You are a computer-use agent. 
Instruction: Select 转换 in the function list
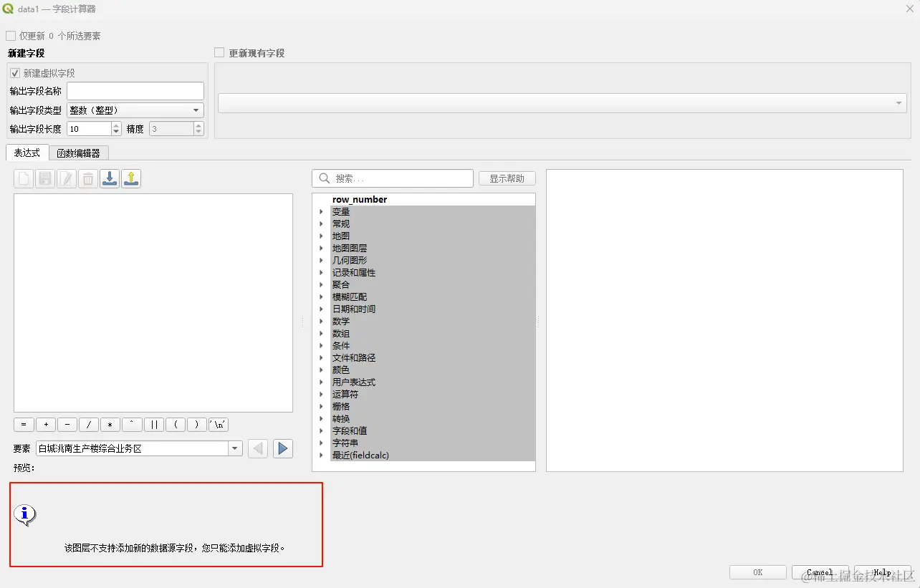click(341, 419)
